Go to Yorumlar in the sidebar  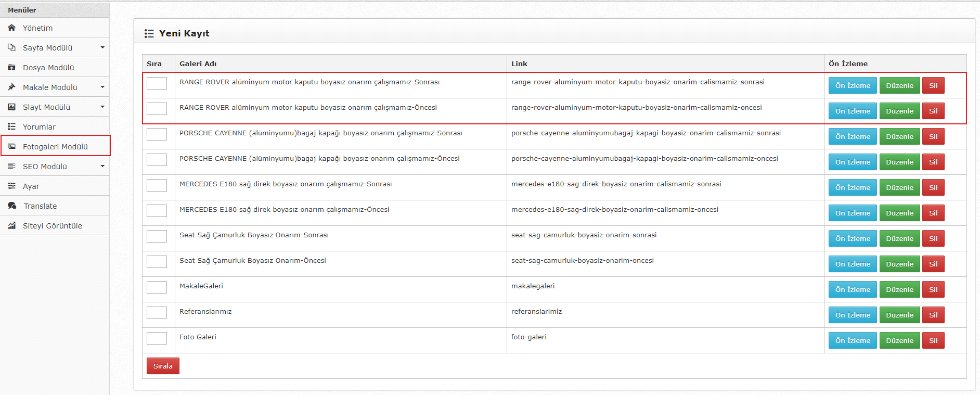tap(55, 126)
